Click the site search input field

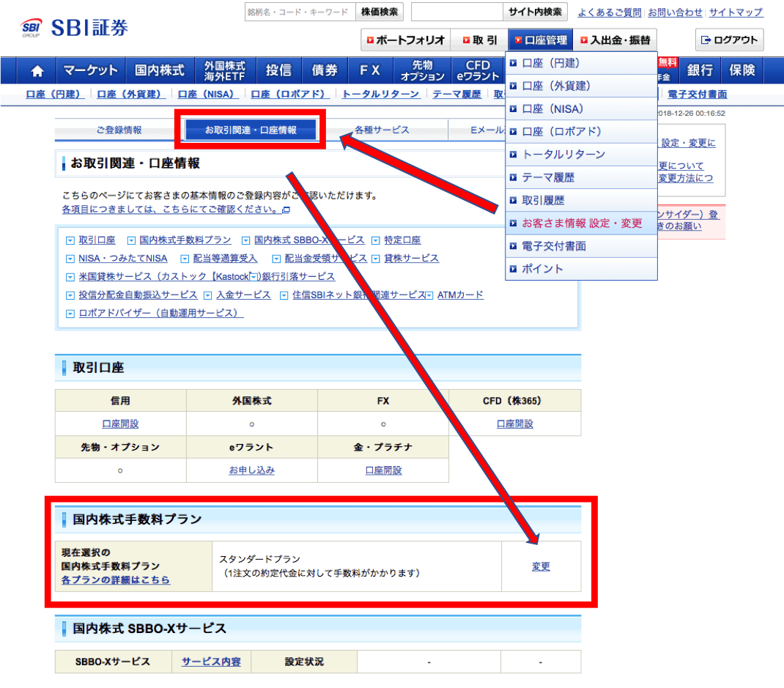pos(457,12)
